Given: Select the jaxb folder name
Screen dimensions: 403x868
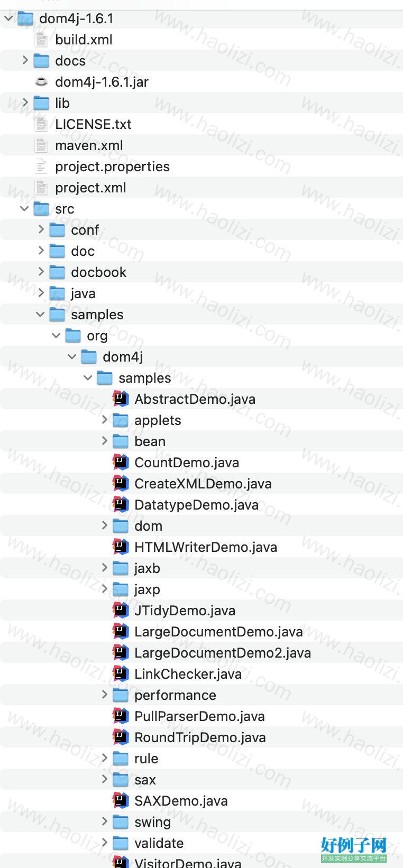Looking at the screenshot, I should click(147, 568).
